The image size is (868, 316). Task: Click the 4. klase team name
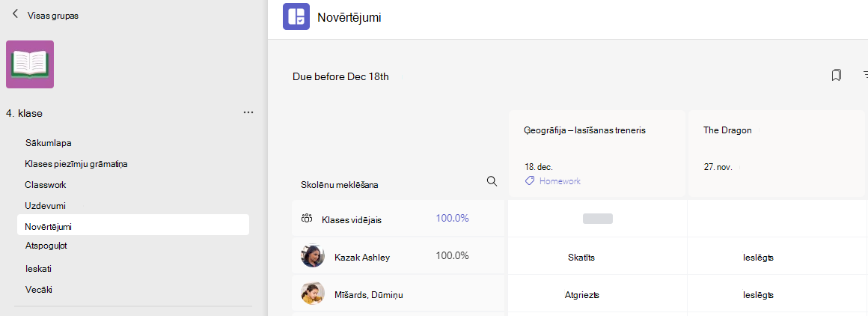(25, 113)
